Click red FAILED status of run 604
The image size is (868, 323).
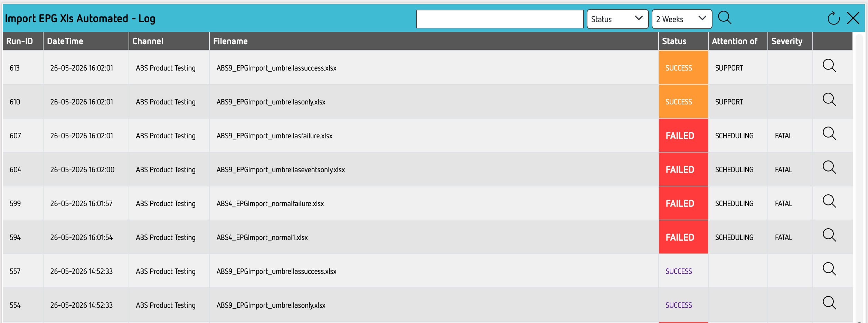pos(683,169)
